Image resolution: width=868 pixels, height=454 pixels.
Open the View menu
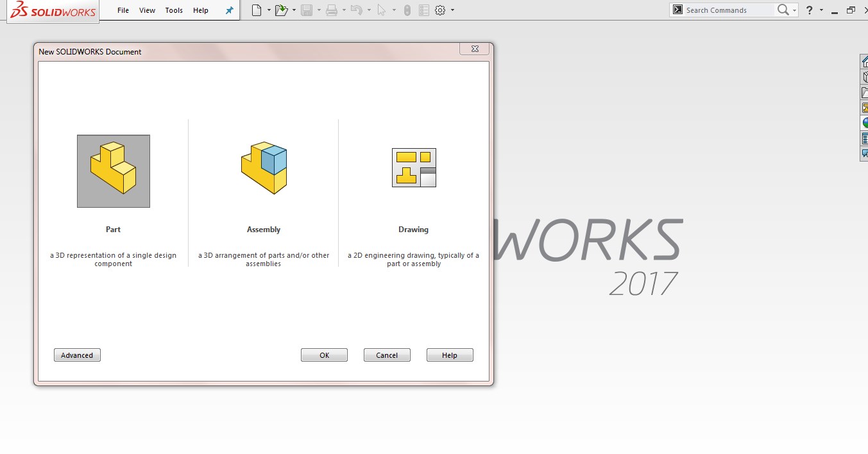[148, 10]
